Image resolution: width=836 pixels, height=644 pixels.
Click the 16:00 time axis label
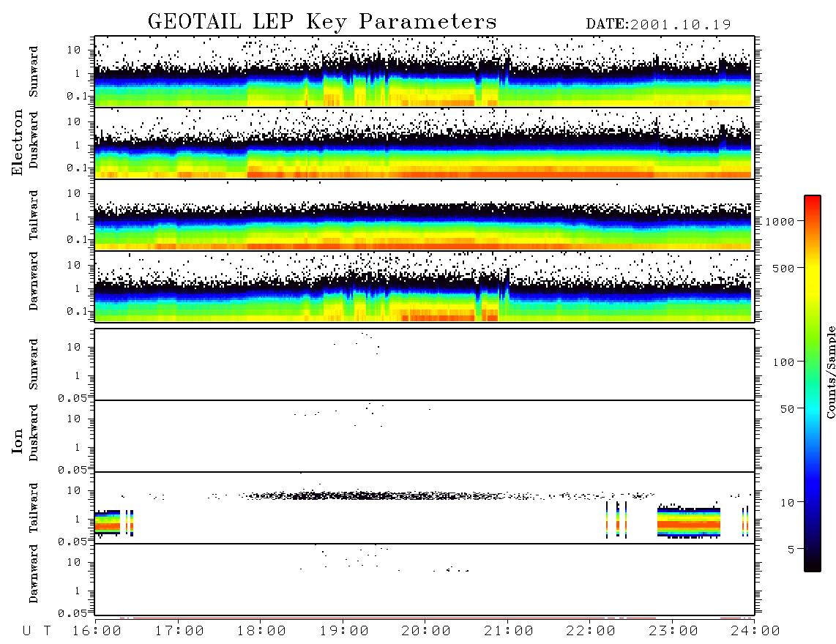click(97, 632)
